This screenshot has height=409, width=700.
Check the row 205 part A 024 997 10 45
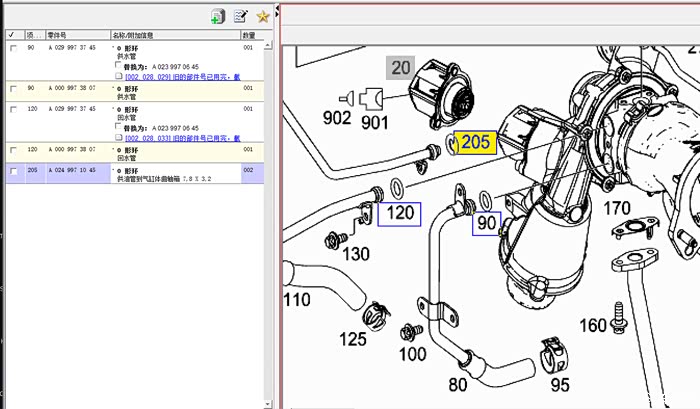coord(12,171)
